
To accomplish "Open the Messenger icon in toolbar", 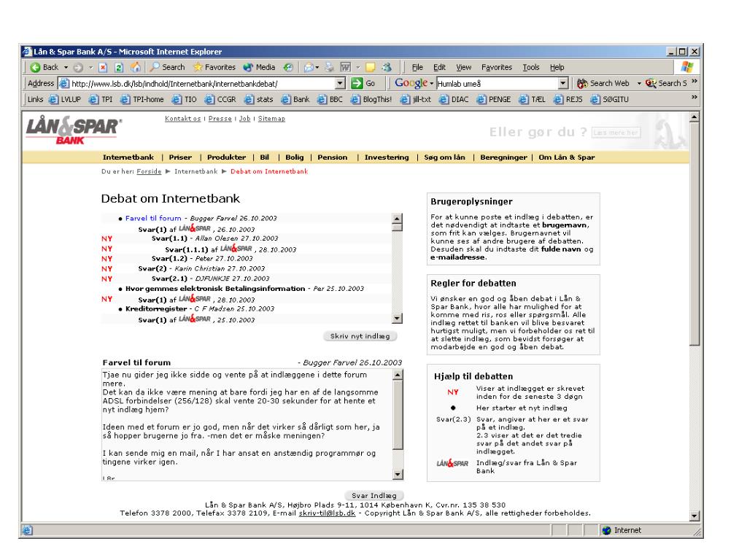I will [387, 68].
